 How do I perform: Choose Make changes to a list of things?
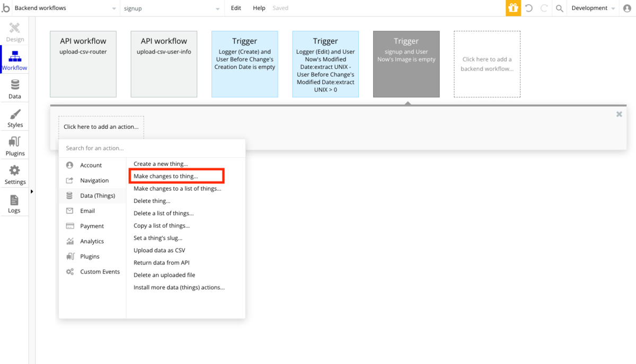[178, 189]
